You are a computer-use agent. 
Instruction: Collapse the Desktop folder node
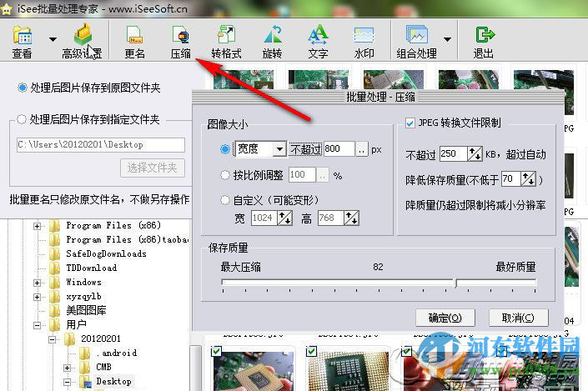(67, 382)
